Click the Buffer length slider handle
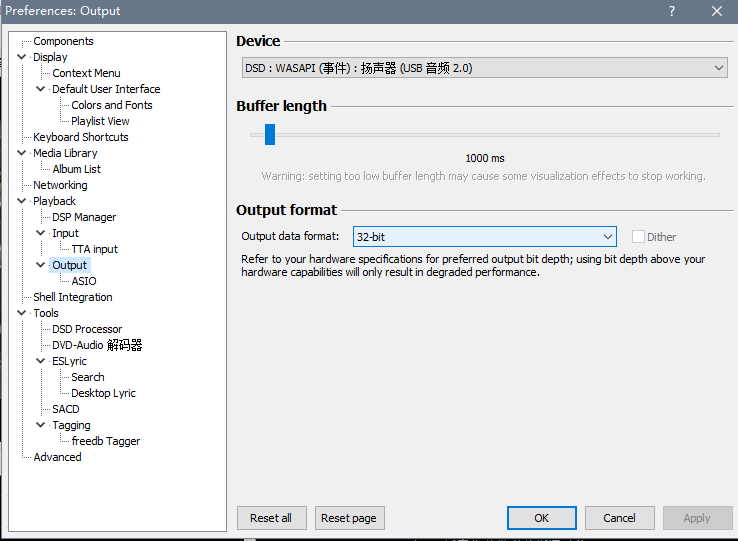 coord(270,134)
